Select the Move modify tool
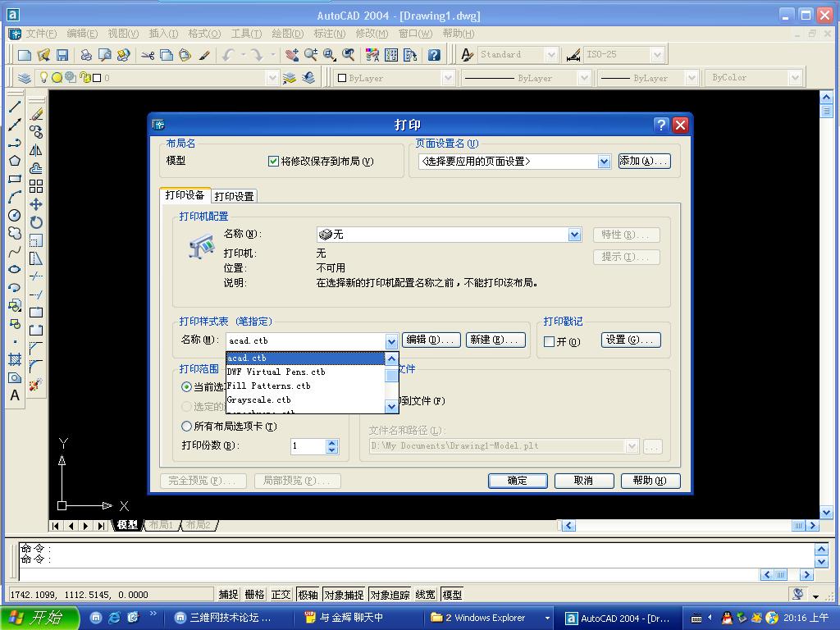 (x=36, y=204)
